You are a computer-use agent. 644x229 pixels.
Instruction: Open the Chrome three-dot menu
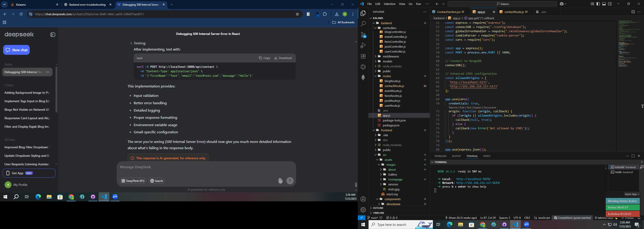[353, 14]
